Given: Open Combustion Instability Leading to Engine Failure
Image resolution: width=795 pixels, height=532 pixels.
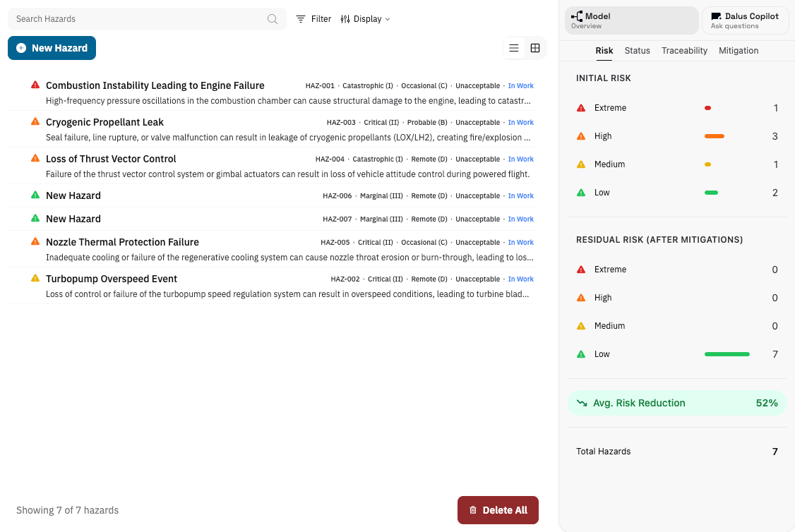Looking at the screenshot, I should [155, 85].
